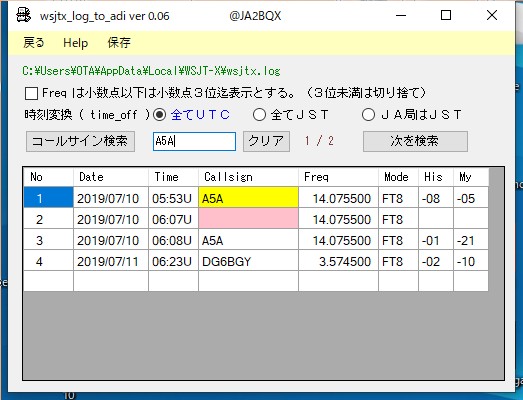This screenshot has width=523, height=400.
Task: Select the 全てJST radio button
Action: pyautogui.click(x=259, y=115)
